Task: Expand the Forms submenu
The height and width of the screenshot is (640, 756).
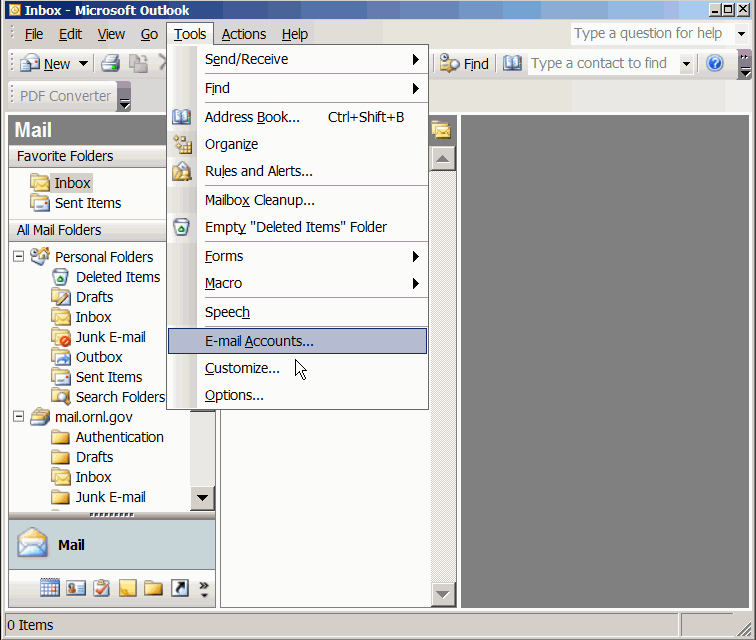Action: pyautogui.click(x=297, y=256)
